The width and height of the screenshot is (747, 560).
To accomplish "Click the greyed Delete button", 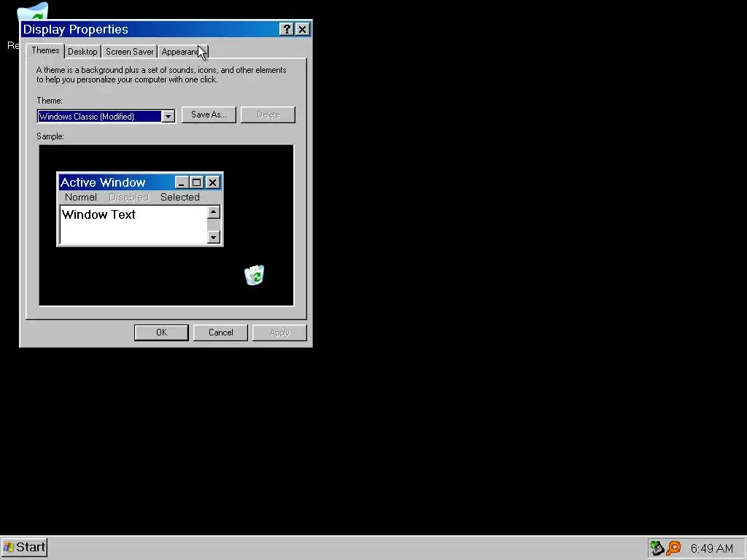I will click(268, 114).
